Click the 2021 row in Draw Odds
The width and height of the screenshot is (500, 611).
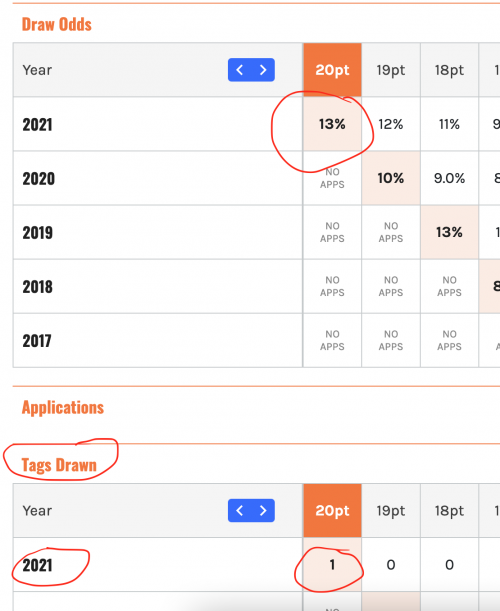point(256,124)
